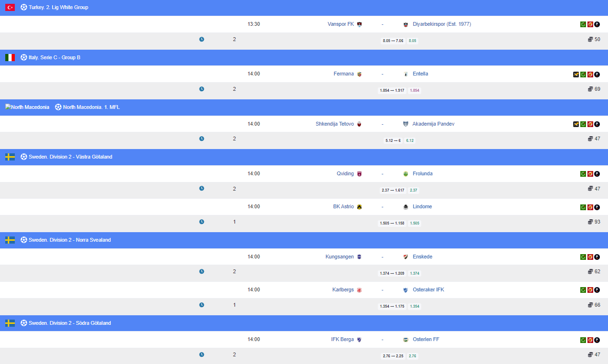Click the red target icon in Vanspor FK row
The height and width of the screenshot is (364, 608).
[x=590, y=24]
